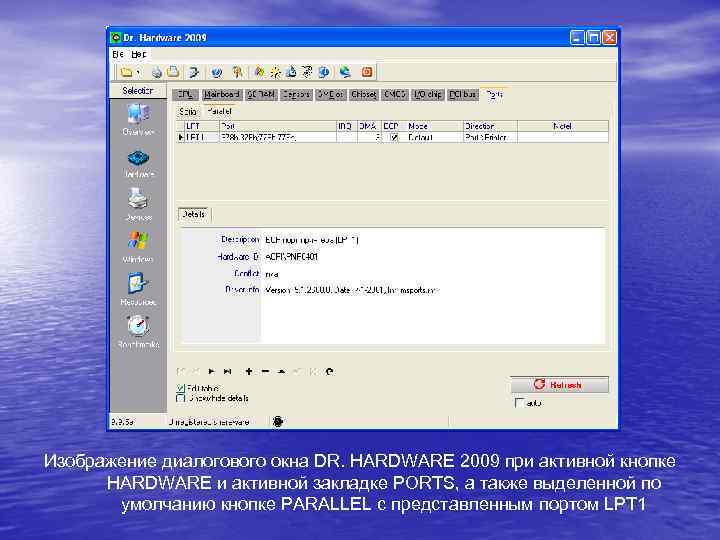The height and width of the screenshot is (540, 720).
Task: Click the red square icon ending the toolbar
Action: [x=367, y=72]
